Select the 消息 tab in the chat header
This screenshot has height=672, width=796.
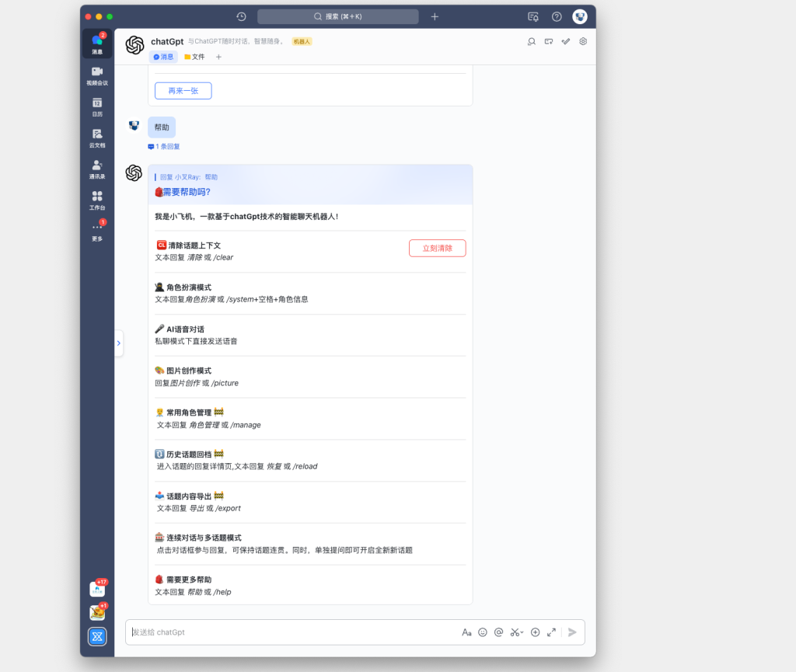(163, 57)
